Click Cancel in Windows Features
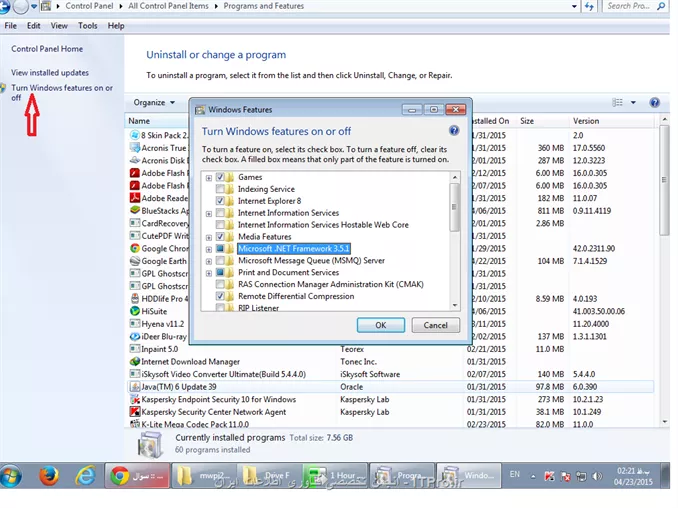The height and width of the screenshot is (508, 678). coord(435,325)
